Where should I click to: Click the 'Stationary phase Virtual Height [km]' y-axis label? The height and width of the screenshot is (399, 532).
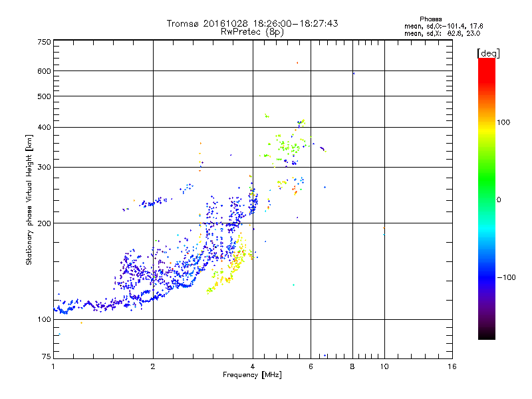click(29, 200)
